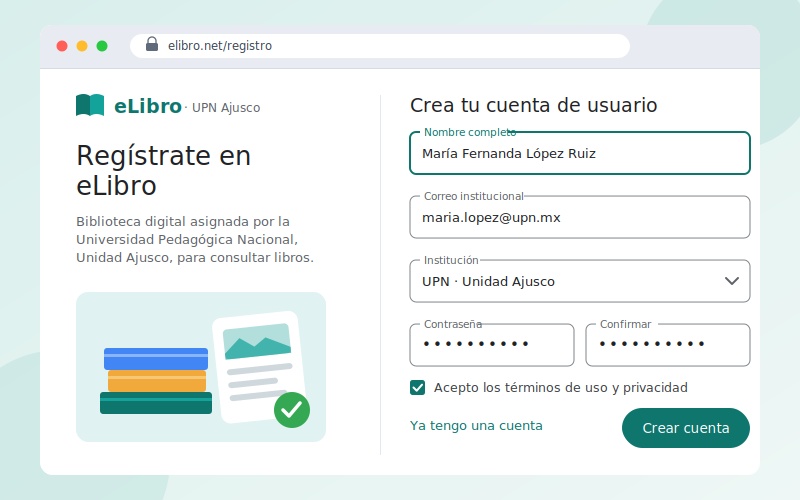Expand the Institución dropdown chevron
Viewport: 800px width, 500px height.
coord(732,281)
